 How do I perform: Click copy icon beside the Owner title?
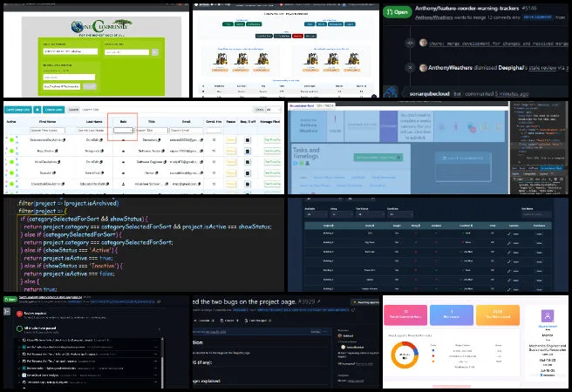pos(157,173)
